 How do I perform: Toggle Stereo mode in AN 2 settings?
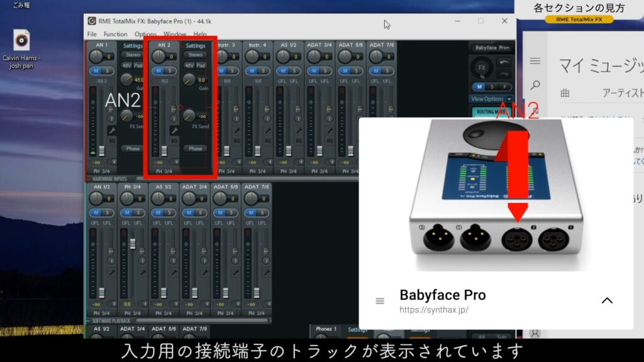point(196,55)
